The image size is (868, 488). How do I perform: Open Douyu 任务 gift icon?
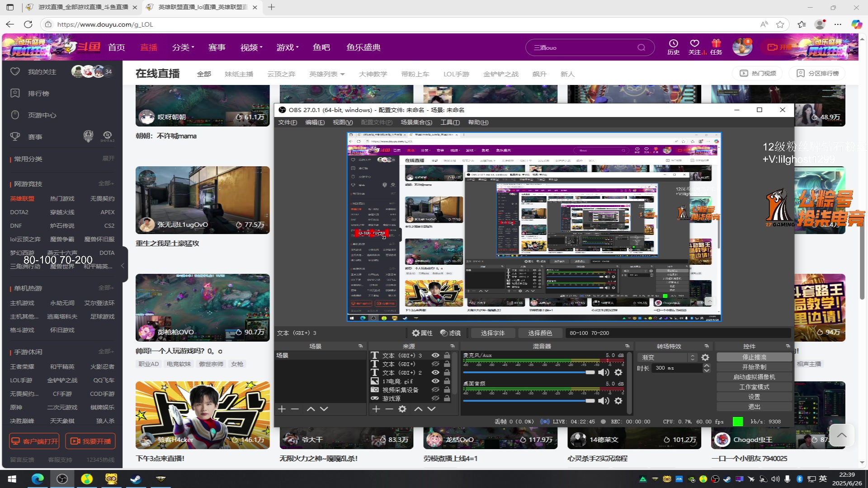(716, 47)
